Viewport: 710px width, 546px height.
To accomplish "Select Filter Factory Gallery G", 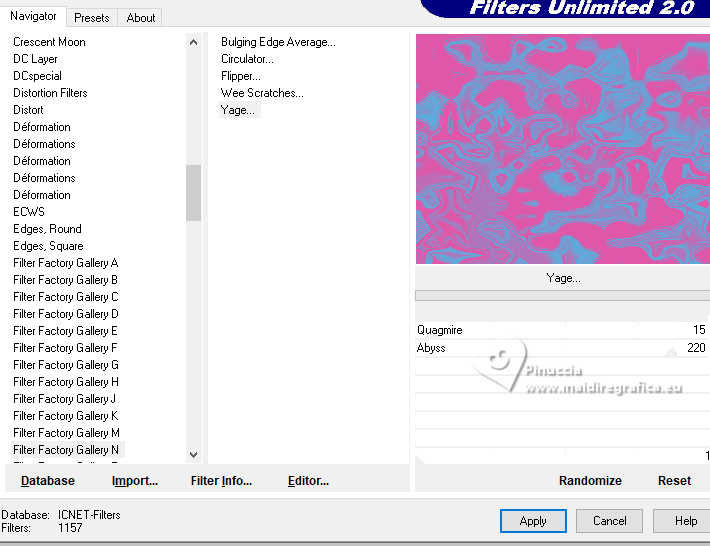I will tap(66, 365).
